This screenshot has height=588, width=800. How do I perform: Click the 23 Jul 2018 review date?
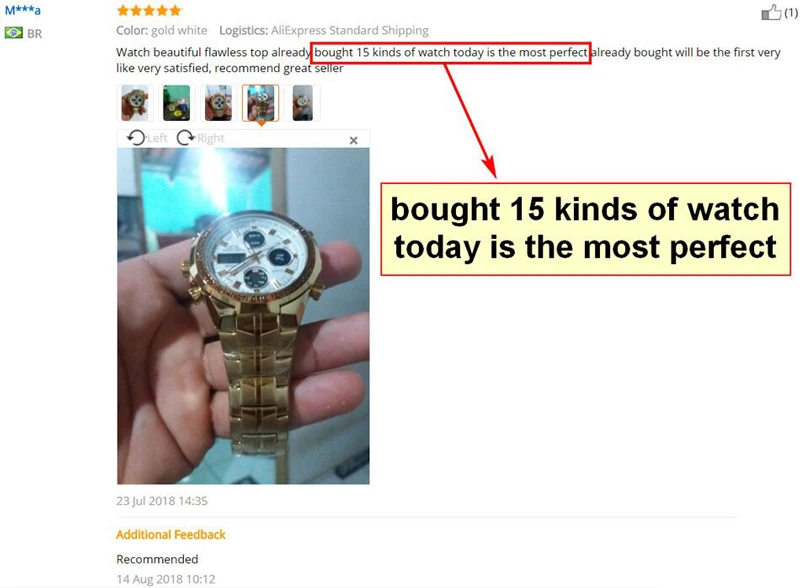[x=162, y=501]
